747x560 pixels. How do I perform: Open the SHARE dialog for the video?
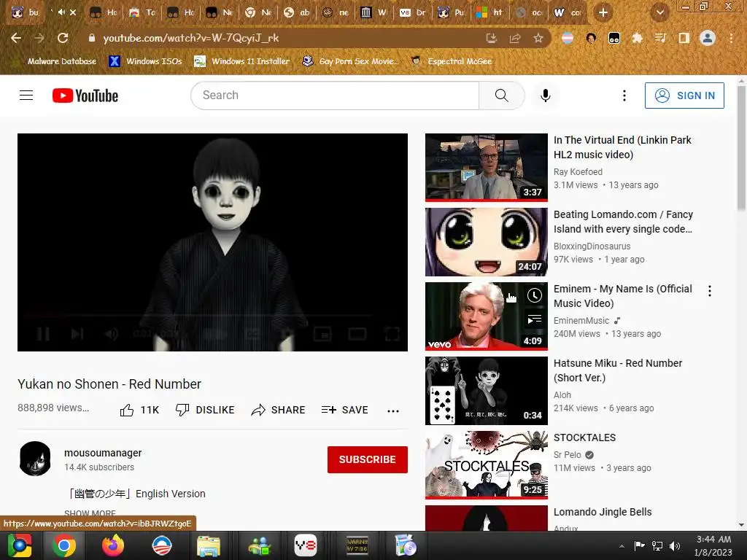[x=278, y=410]
